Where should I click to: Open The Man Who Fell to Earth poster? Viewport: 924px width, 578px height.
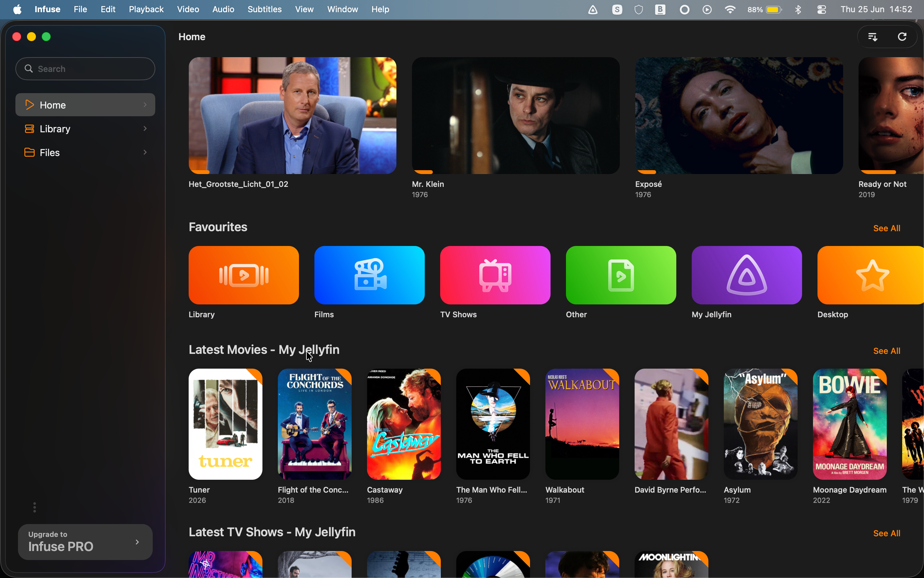[493, 424]
